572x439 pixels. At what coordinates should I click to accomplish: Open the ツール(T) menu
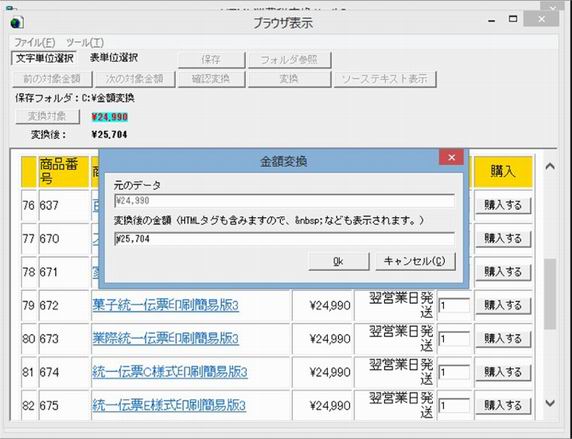[x=85, y=42]
